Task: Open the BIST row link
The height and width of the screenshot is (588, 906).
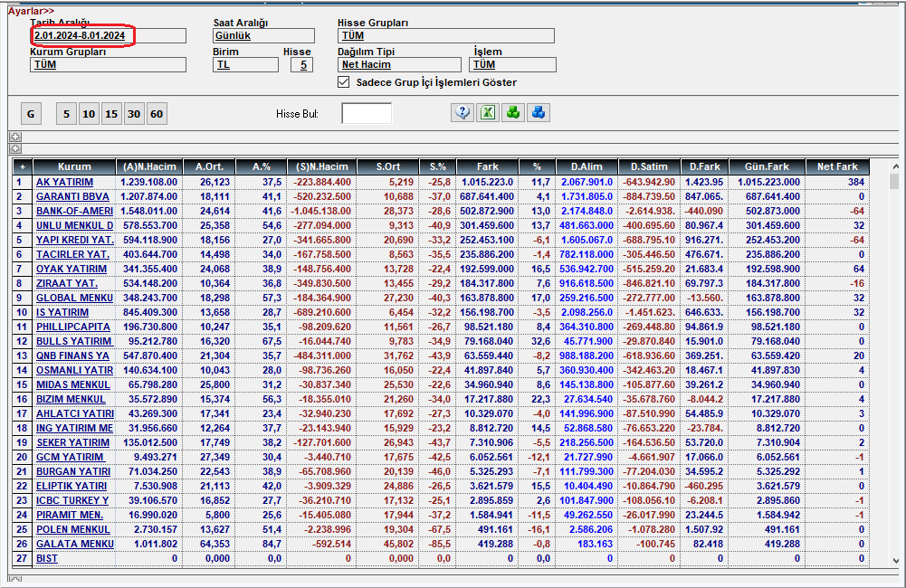Action: (47, 558)
